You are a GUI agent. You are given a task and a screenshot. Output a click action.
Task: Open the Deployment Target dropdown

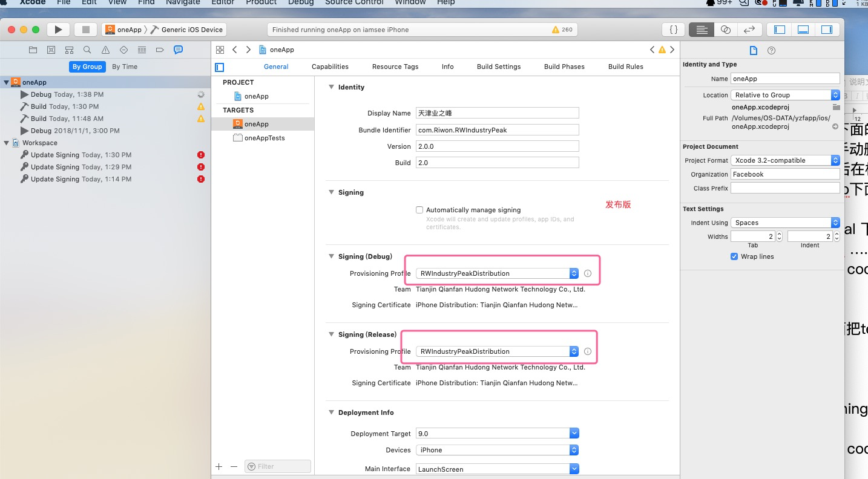click(573, 432)
